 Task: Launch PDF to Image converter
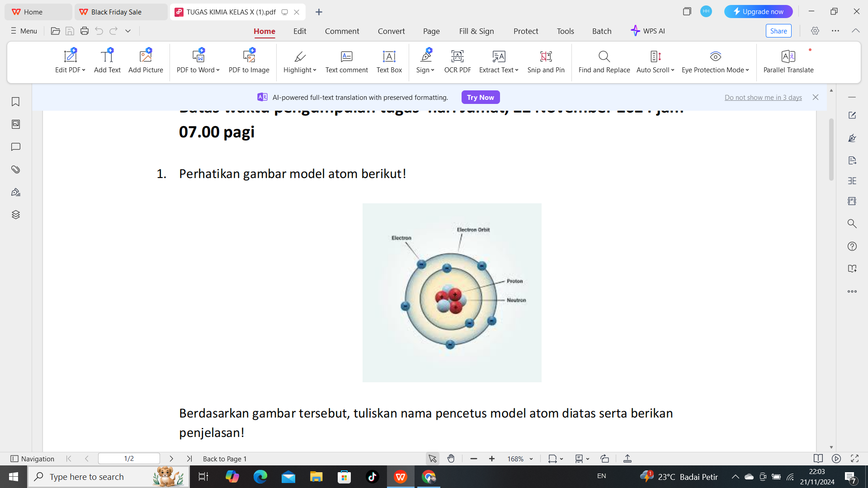(249, 61)
